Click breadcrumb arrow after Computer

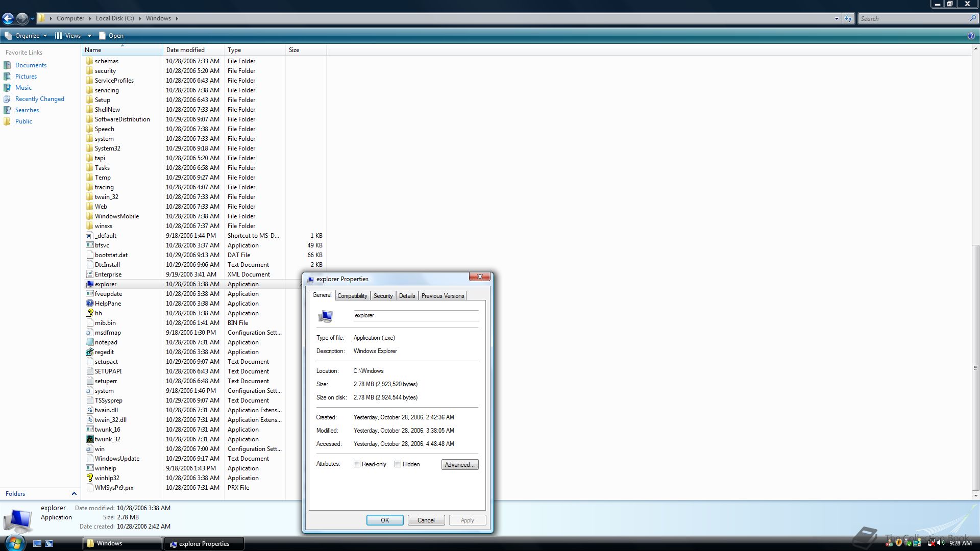coord(90,18)
